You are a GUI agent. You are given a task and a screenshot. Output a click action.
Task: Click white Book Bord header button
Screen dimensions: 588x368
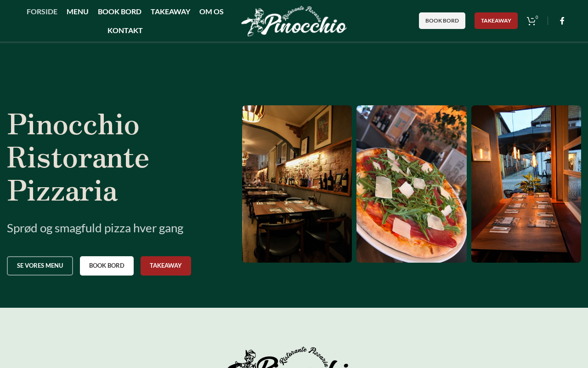[x=442, y=21]
